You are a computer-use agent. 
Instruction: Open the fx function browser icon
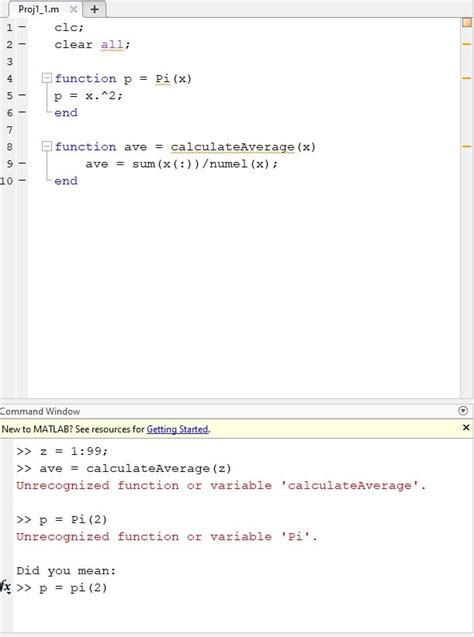coord(6,587)
